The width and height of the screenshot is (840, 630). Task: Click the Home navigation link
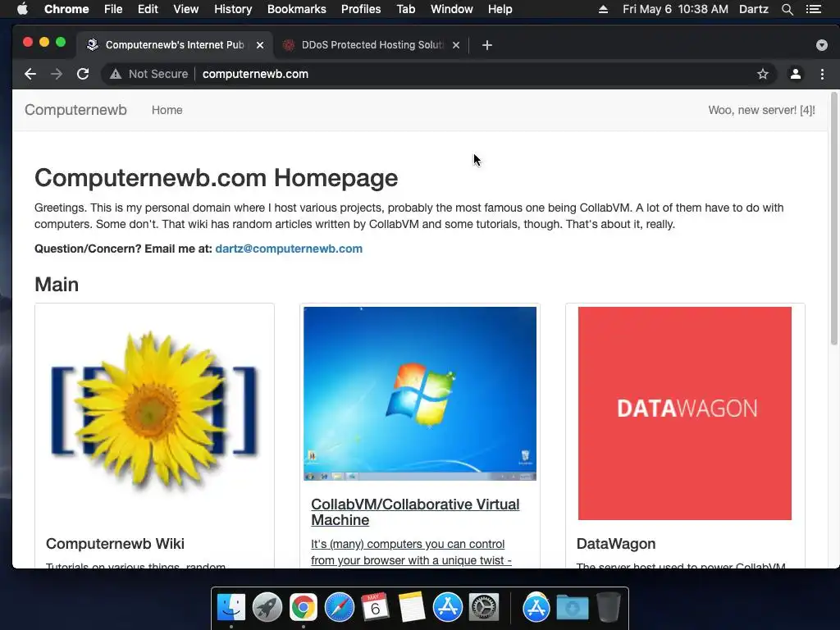tap(167, 110)
